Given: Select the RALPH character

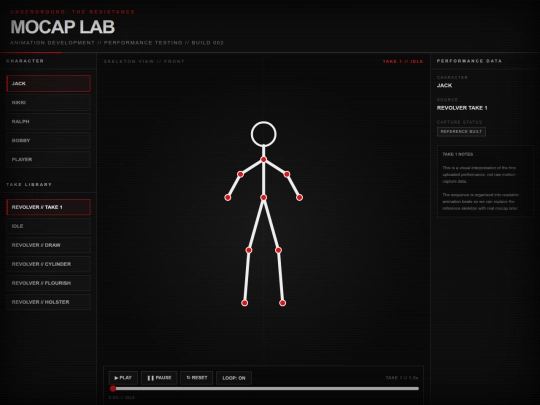Looking at the screenshot, I should [x=49, y=122].
